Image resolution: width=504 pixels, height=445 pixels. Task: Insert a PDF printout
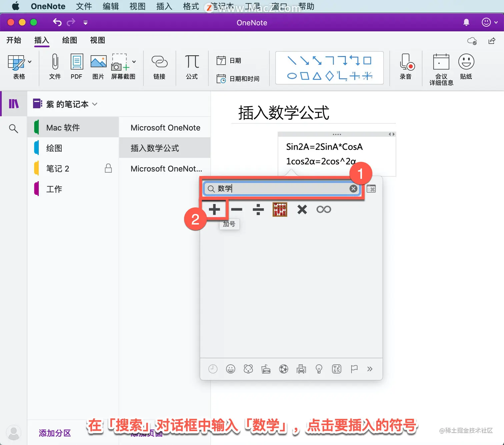coord(77,67)
